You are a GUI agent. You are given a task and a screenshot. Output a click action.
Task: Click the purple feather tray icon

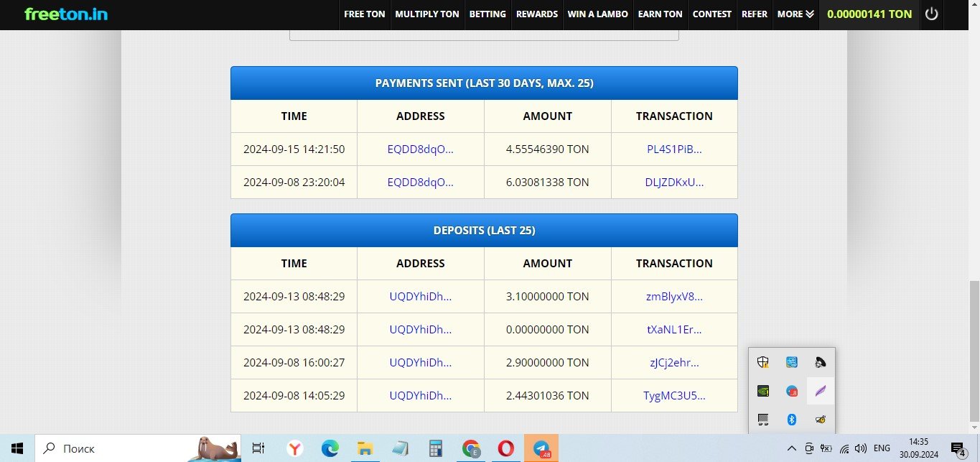(x=820, y=392)
